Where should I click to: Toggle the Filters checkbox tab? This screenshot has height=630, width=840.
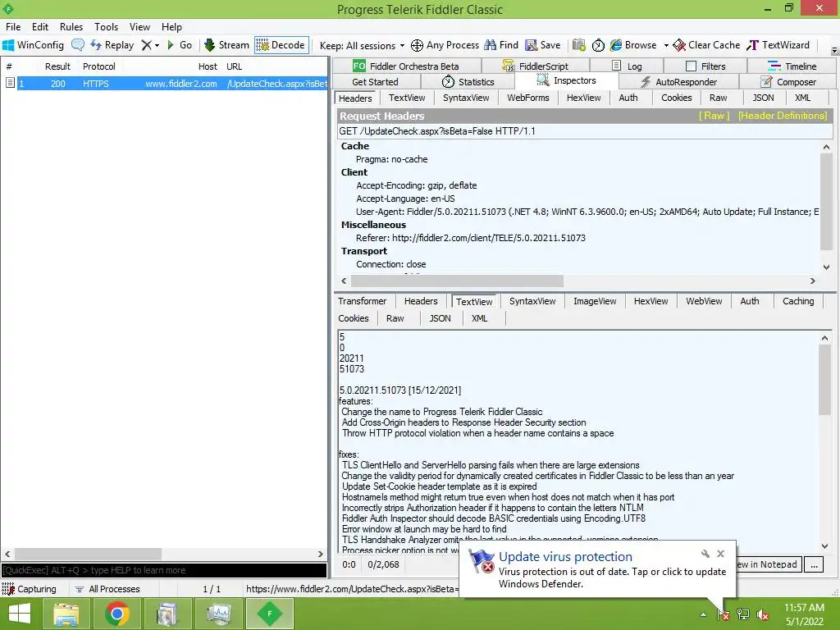coord(705,66)
